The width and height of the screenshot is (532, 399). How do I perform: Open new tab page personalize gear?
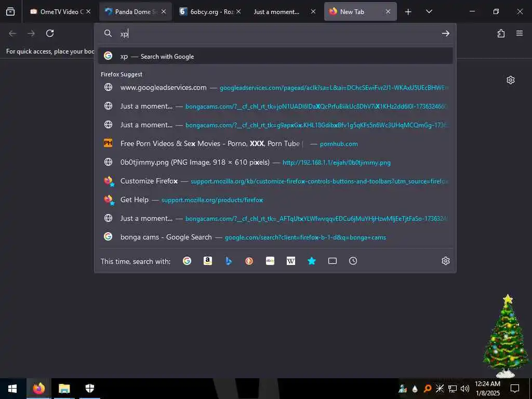coord(511,80)
